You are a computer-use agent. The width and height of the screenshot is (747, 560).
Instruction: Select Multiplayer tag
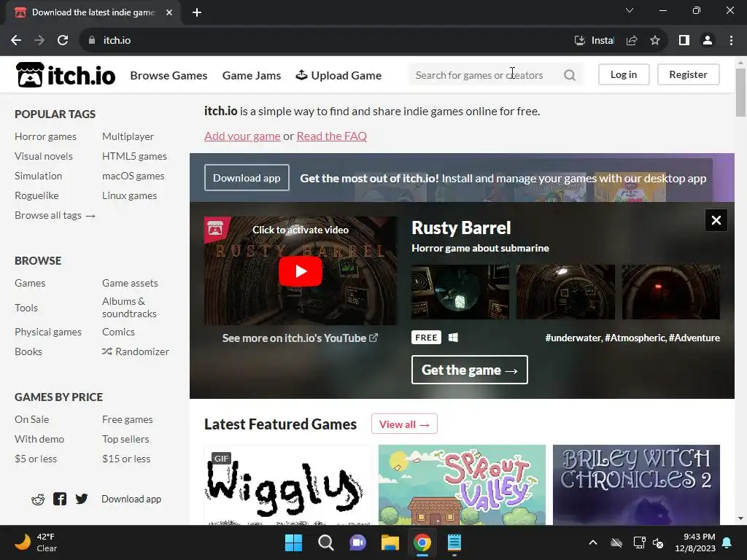(x=128, y=136)
